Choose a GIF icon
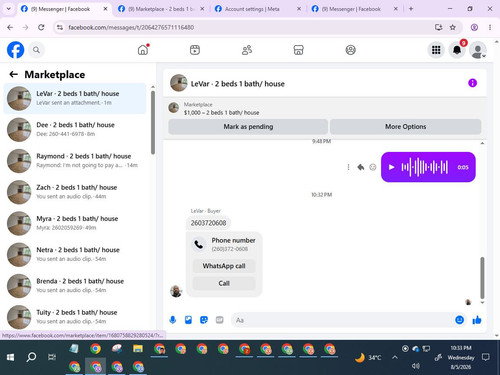The height and width of the screenshot is (375, 500). [219, 320]
